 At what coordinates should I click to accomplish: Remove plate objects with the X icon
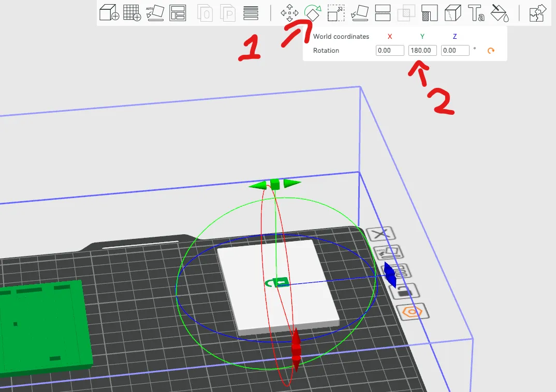pos(381,234)
